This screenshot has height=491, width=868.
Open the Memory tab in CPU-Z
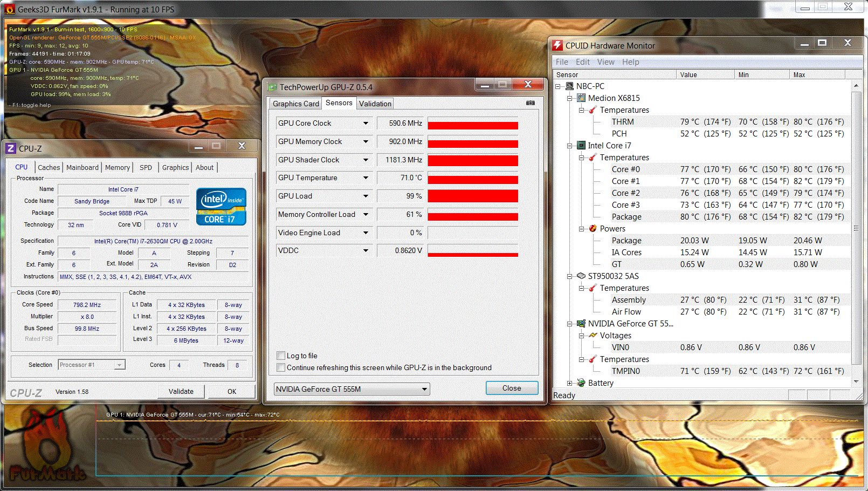click(x=118, y=167)
